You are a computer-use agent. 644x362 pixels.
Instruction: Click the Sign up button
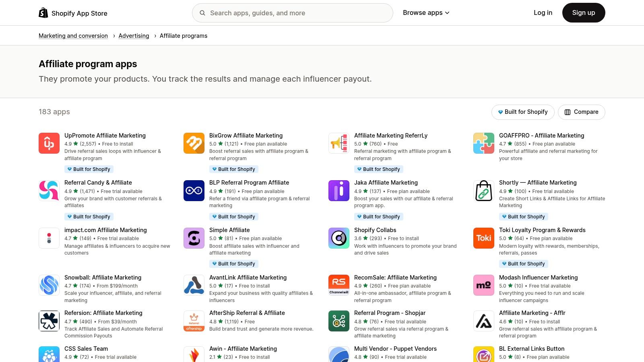[x=583, y=12]
